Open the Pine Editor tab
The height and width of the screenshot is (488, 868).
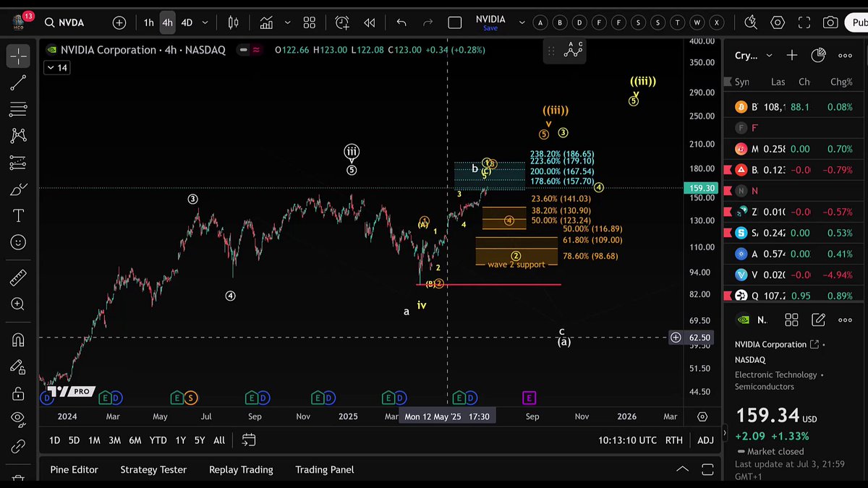(x=74, y=469)
